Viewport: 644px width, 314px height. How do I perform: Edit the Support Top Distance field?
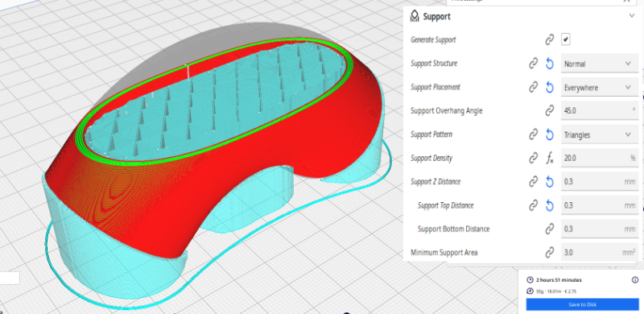[599, 205]
